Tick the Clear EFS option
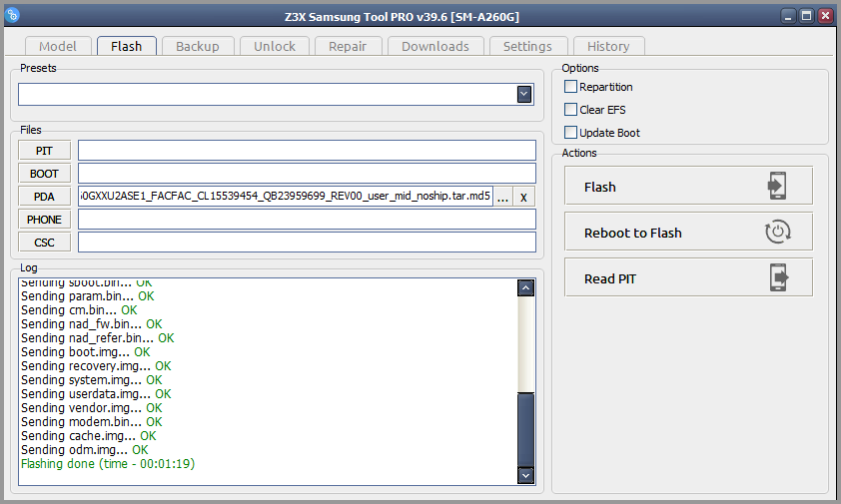Viewport: 841px width, 504px height. (x=570, y=110)
